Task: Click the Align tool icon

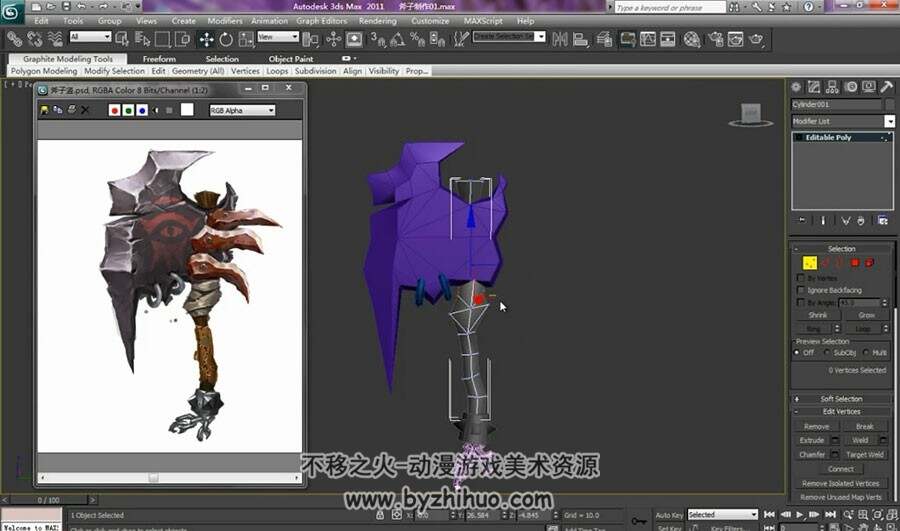Action: (580, 39)
